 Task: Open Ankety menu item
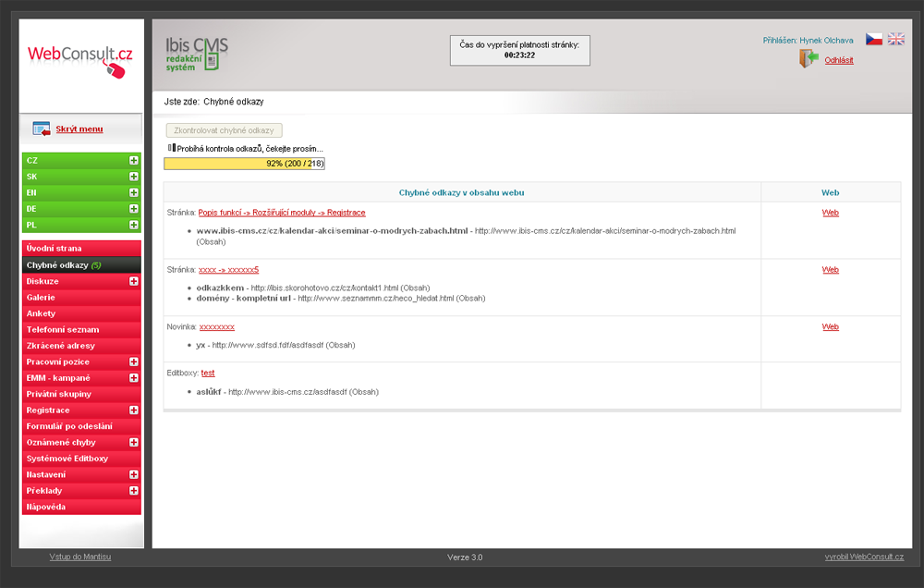coord(81,313)
